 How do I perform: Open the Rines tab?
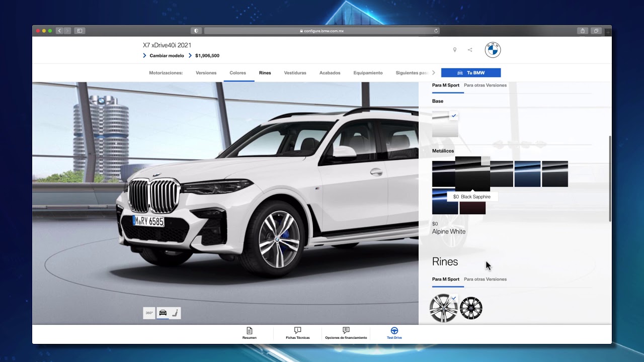click(265, 73)
